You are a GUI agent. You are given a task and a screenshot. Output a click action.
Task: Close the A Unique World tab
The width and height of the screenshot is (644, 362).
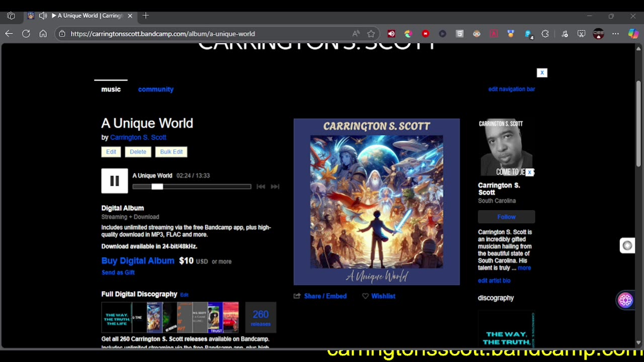coord(130,16)
